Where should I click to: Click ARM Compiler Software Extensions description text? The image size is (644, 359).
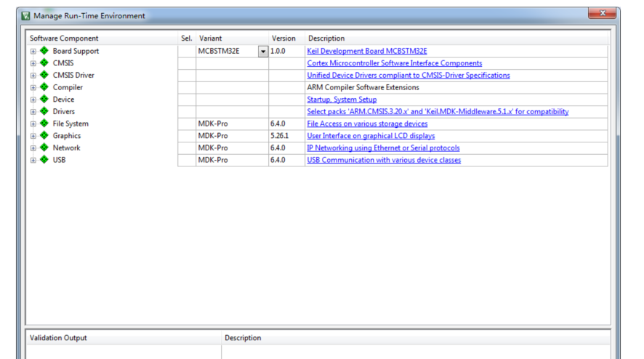click(x=363, y=87)
